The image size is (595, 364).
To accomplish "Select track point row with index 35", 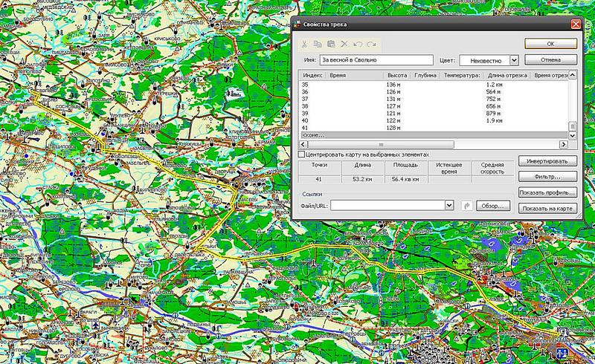I will point(434,85).
